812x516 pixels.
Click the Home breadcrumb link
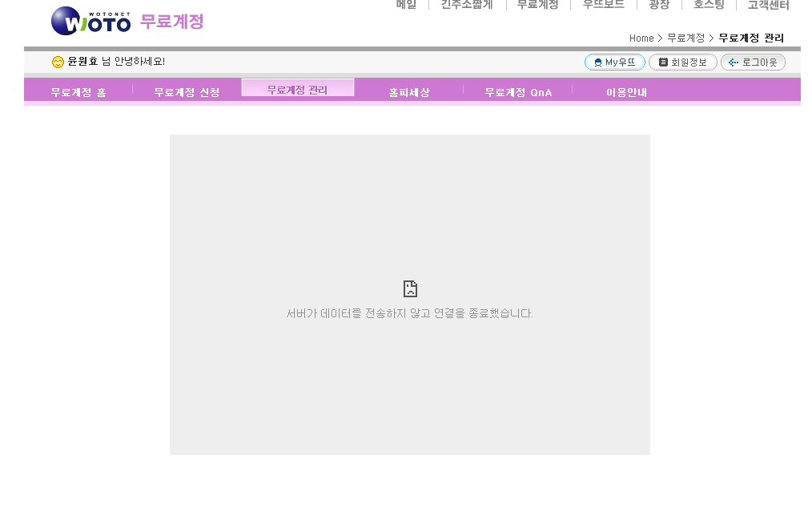click(641, 38)
